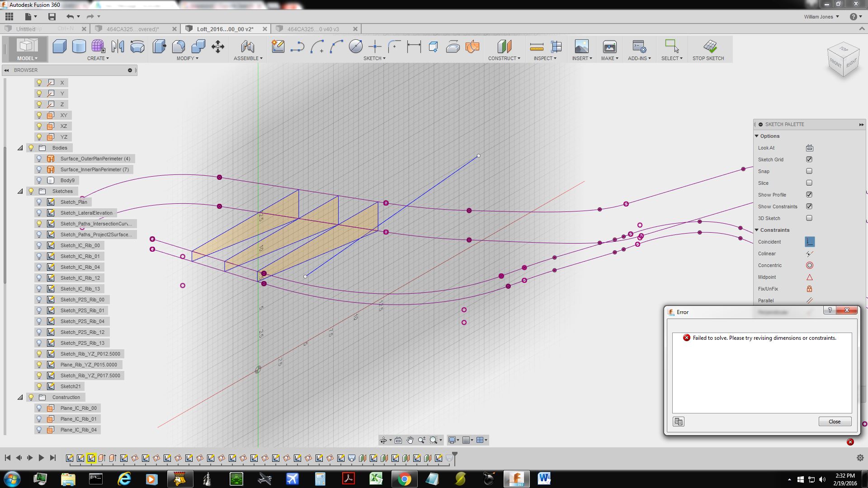Image resolution: width=868 pixels, height=488 pixels.
Task: Switch to the Loft_2016...00_00 v2* tab
Action: (x=225, y=29)
